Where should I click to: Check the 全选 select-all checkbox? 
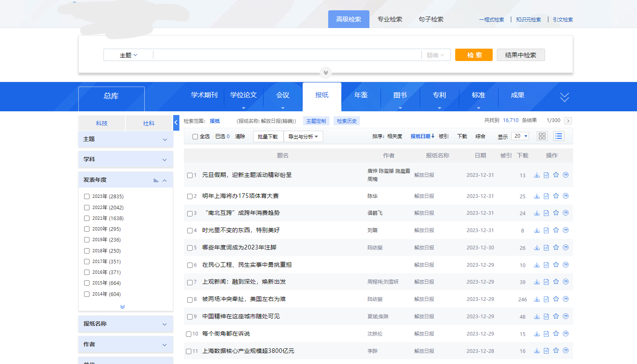coord(195,136)
